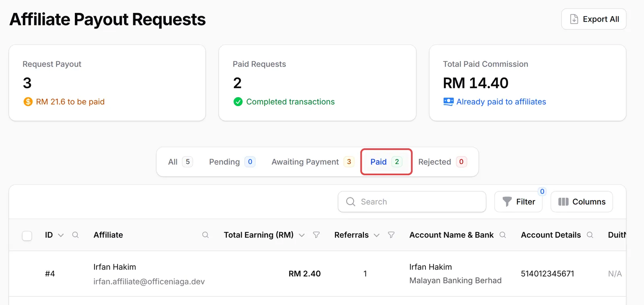Toggle the ID column sort chevron
Viewport: 644px width, 305px height.
tap(61, 235)
